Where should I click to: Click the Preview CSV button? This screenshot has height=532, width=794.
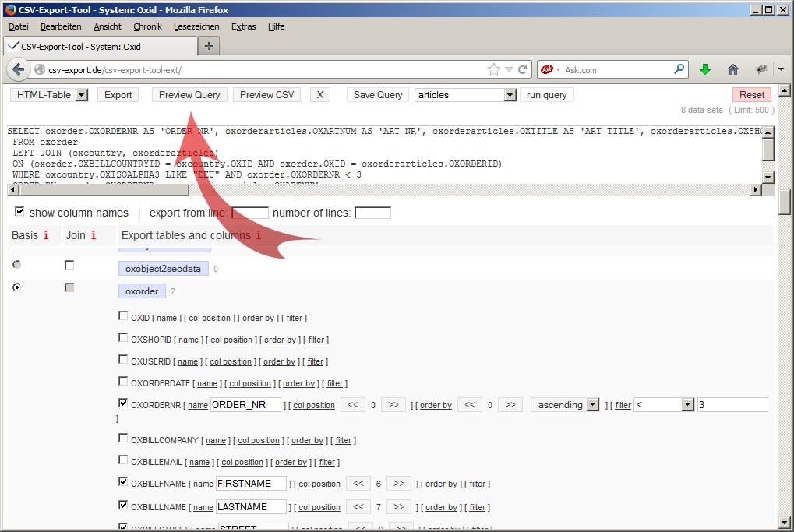(266, 95)
